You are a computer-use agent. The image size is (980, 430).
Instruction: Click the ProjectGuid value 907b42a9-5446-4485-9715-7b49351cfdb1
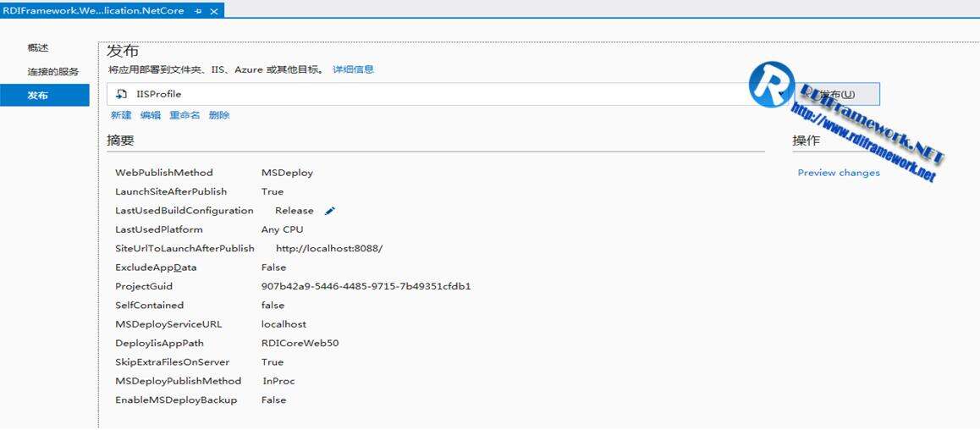coord(366,286)
